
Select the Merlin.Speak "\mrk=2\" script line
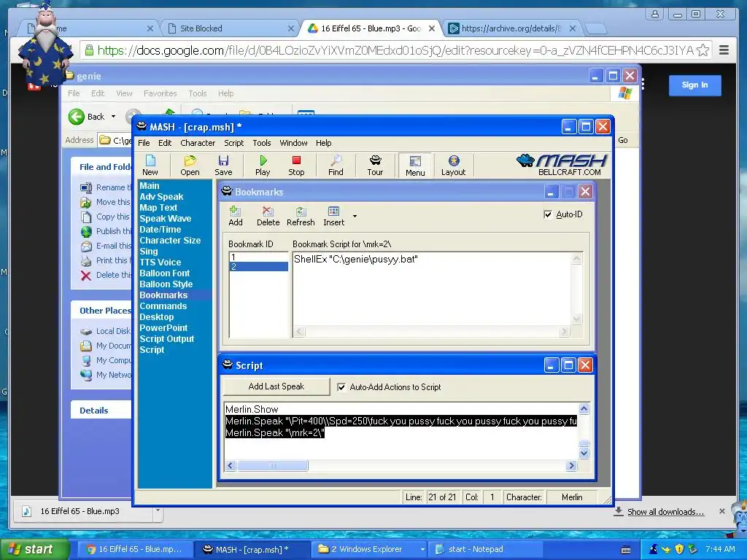coord(274,432)
